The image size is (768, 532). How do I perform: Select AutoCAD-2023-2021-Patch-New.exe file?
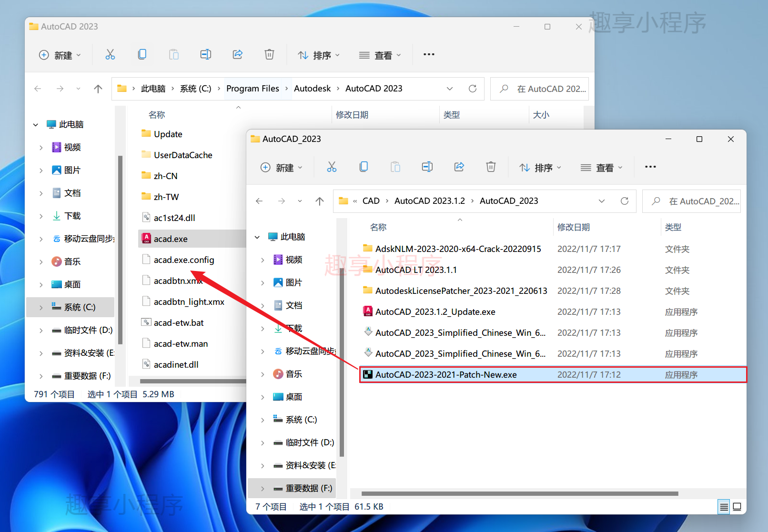pyautogui.click(x=553, y=374)
